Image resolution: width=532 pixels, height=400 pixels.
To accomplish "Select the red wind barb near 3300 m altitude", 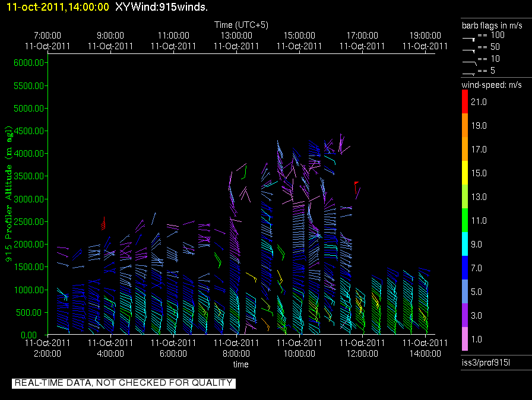I will point(356,185).
